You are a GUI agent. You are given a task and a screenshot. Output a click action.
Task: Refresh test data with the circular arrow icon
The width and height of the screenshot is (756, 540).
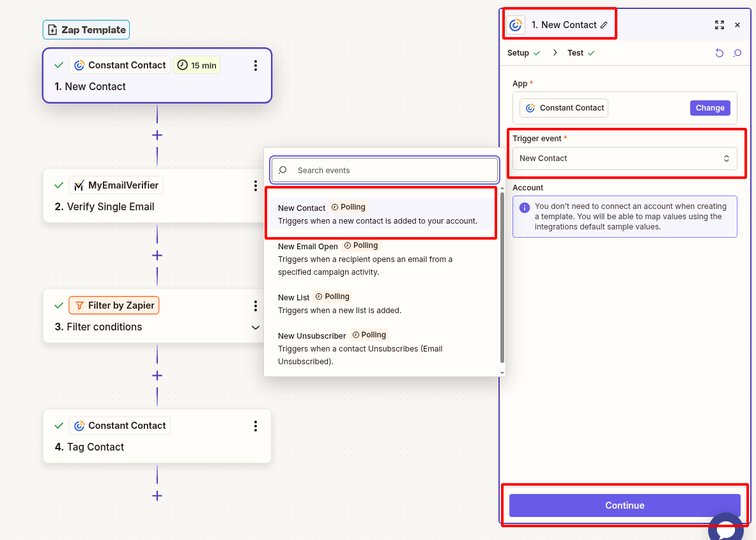[720, 53]
